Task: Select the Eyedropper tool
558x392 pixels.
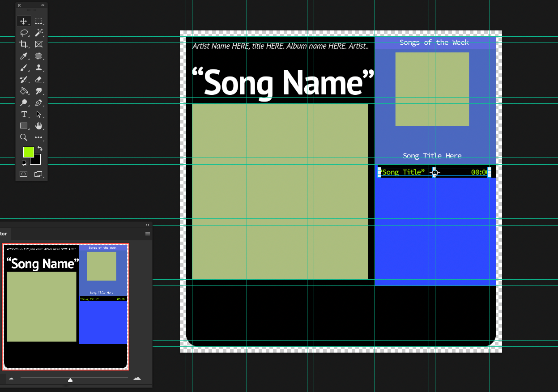Action: [24, 56]
